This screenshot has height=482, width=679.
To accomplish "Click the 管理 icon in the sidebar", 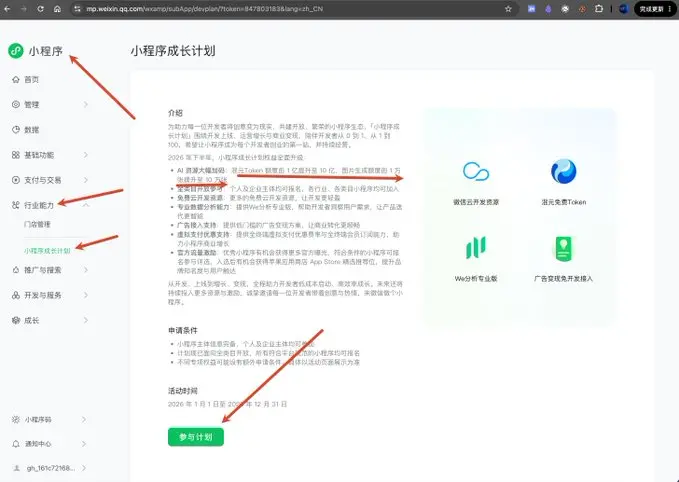I will (16, 104).
